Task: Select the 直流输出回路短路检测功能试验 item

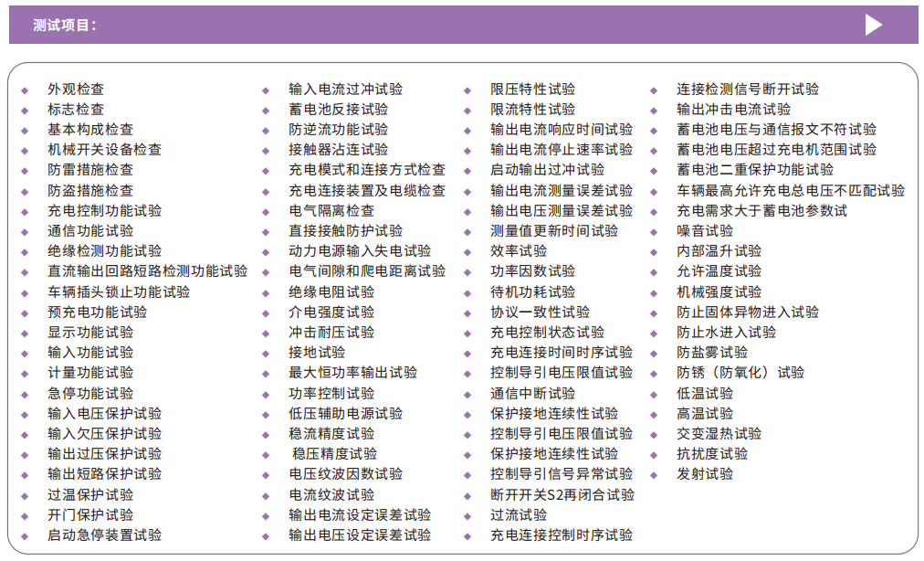Action: tap(147, 271)
